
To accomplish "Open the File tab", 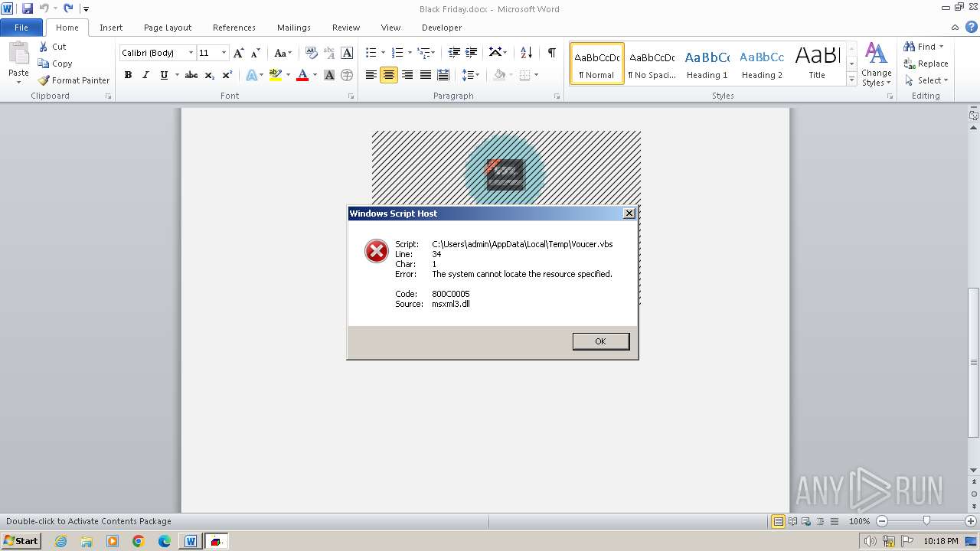I will tap(21, 28).
